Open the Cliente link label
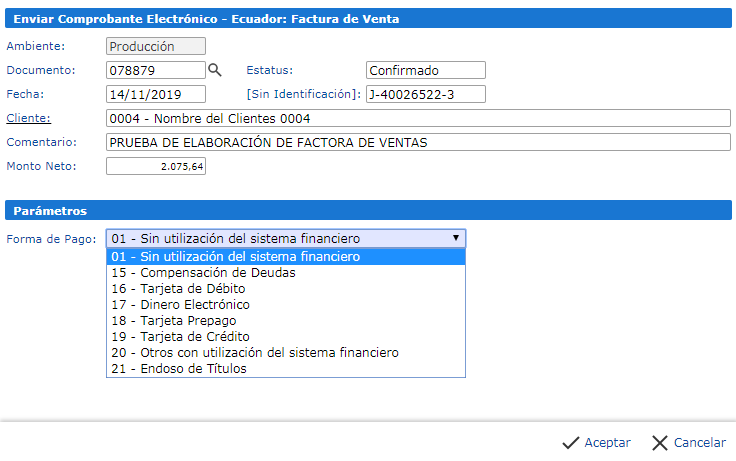This screenshot has width=736, height=461. (x=27, y=118)
